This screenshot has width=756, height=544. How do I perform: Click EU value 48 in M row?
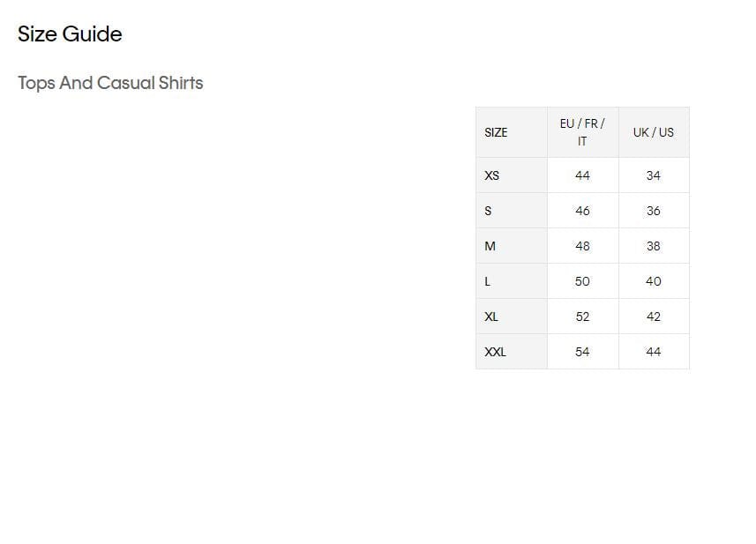pyautogui.click(x=582, y=246)
